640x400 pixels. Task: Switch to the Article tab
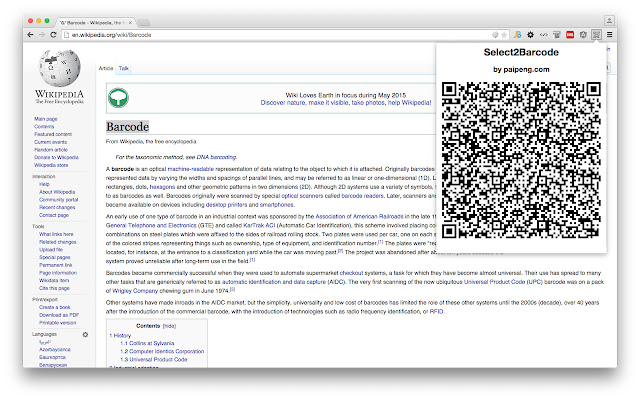click(x=106, y=69)
